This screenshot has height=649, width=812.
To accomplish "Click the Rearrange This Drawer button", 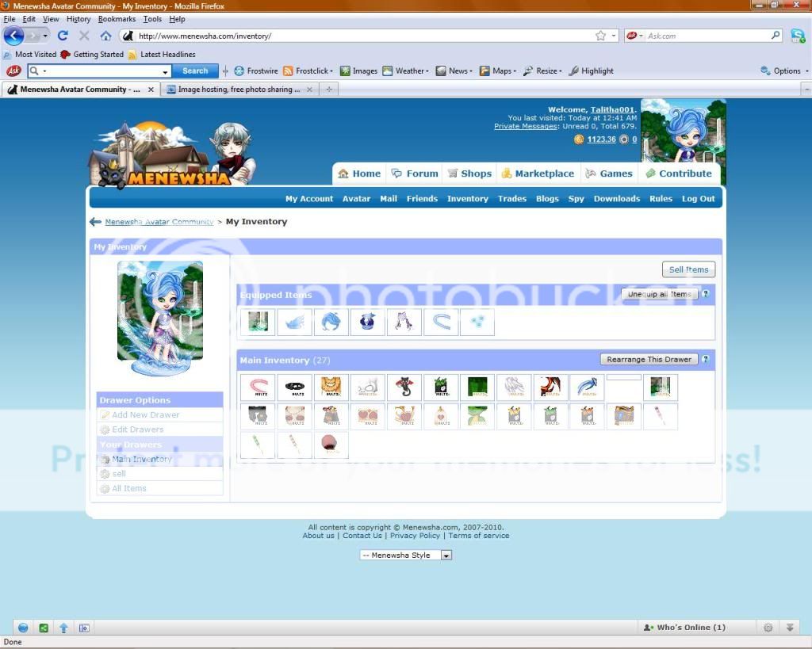I will coord(649,359).
